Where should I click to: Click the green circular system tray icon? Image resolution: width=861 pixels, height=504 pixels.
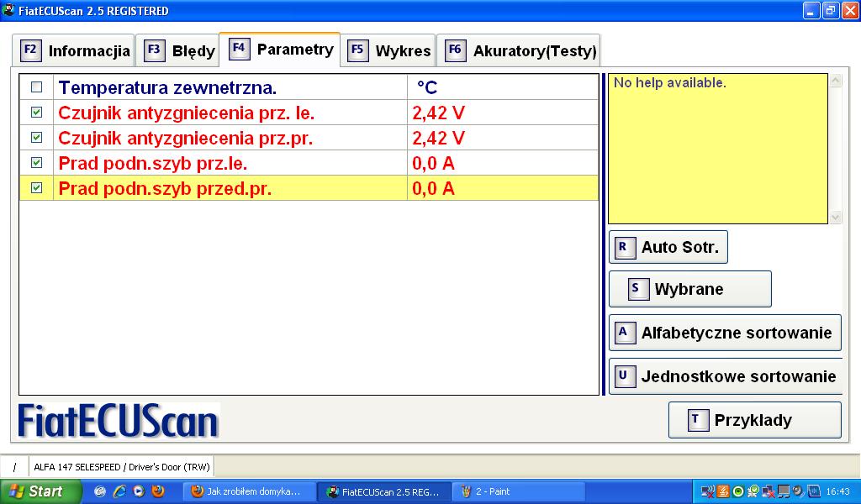[738, 491]
